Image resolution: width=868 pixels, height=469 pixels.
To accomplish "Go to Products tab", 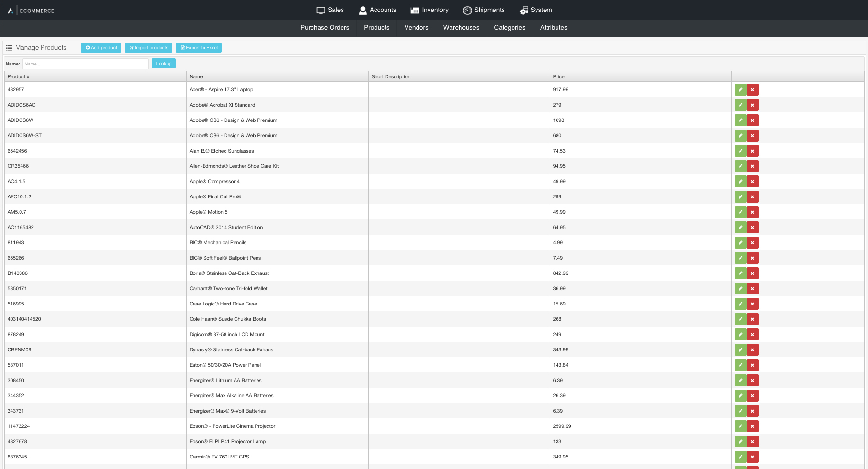I will pos(377,28).
